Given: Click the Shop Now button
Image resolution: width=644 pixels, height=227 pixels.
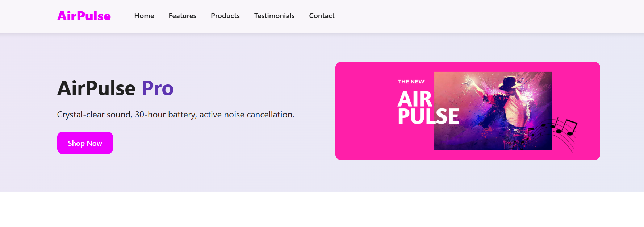Looking at the screenshot, I should (85, 143).
